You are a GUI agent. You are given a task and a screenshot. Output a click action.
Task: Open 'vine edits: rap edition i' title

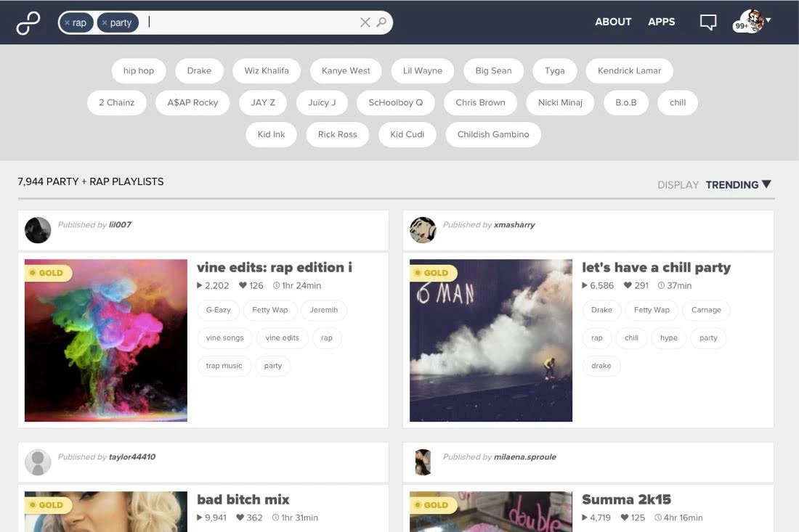point(274,267)
